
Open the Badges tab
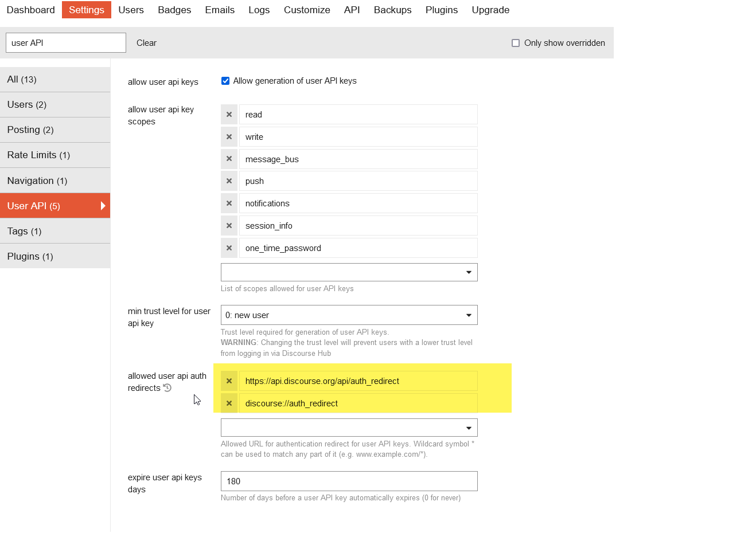[x=174, y=10]
